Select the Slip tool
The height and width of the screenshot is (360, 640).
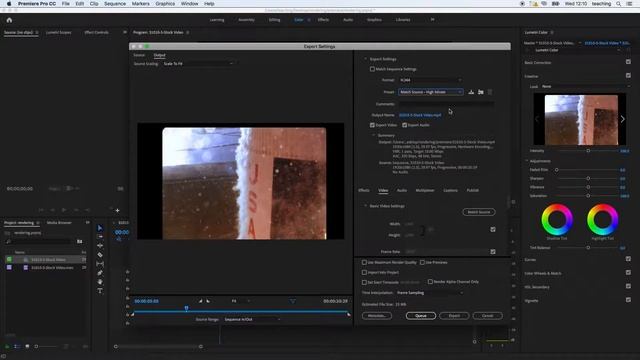[x=100, y=264]
